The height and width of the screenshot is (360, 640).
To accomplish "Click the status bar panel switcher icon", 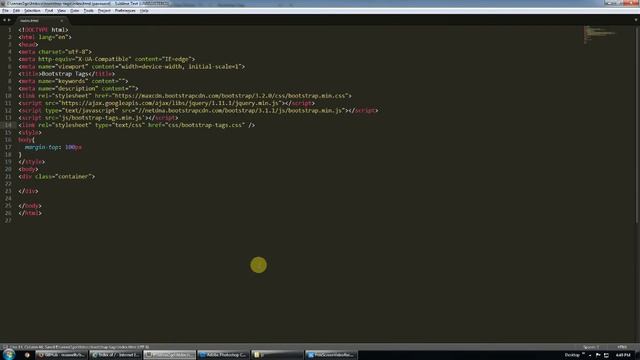I will pyautogui.click(x=5, y=347).
